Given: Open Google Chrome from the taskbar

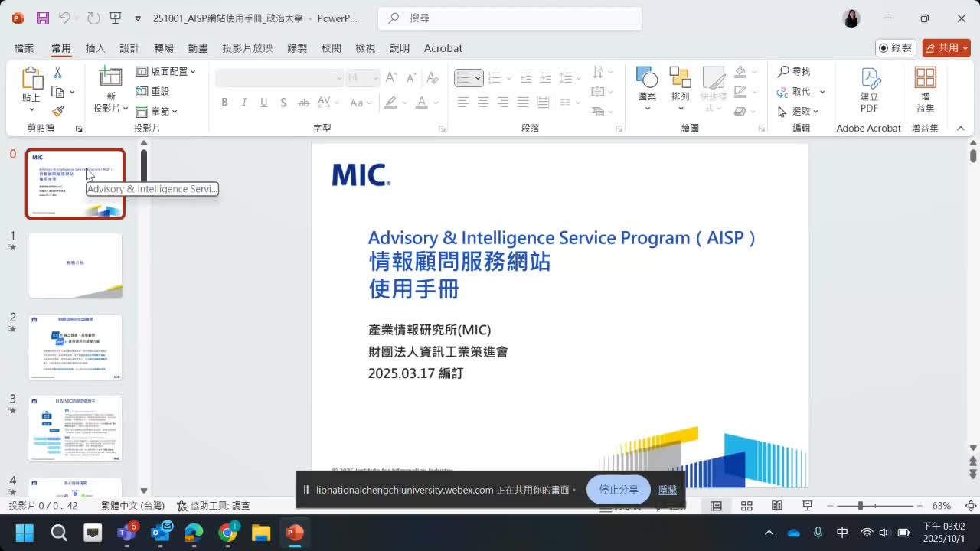Looking at the screenshot, I should (227, 533).
